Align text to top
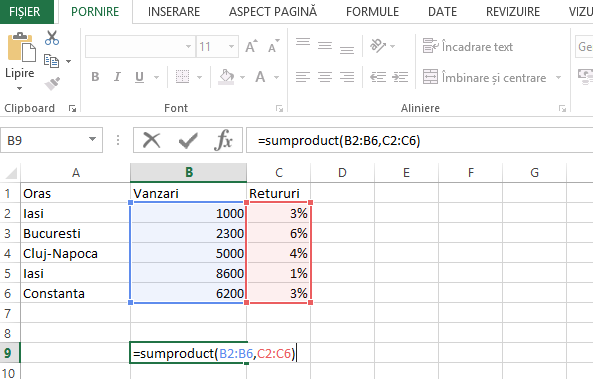 click(303, 42)
